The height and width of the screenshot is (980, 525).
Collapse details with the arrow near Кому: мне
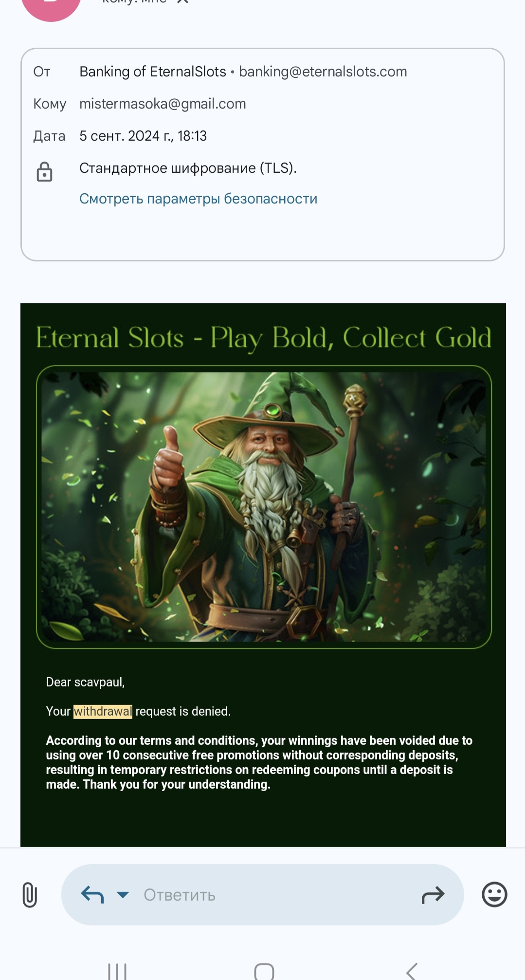(182, 2)
